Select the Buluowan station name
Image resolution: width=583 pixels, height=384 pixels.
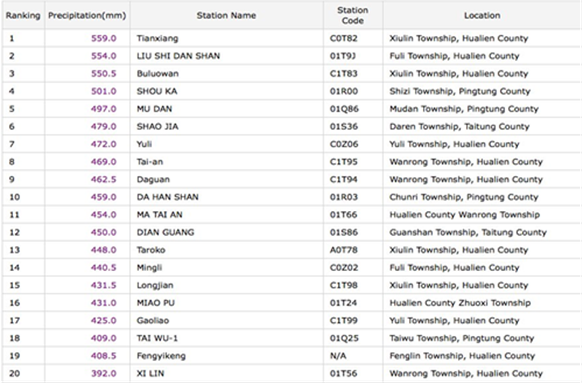(158, 74)
